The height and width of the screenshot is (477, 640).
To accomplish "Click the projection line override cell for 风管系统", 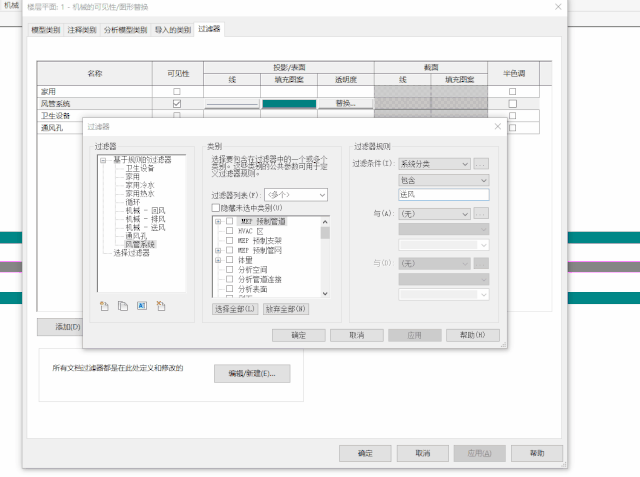I will coord(232,104).
